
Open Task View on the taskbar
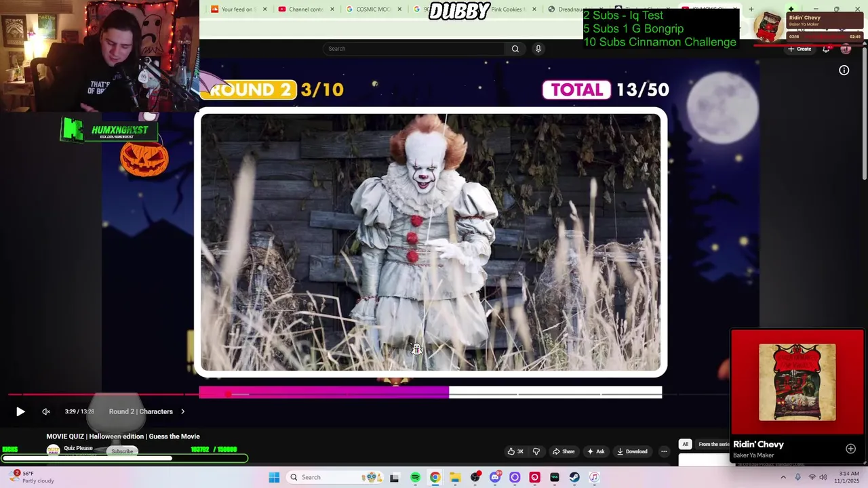point(394,477)
